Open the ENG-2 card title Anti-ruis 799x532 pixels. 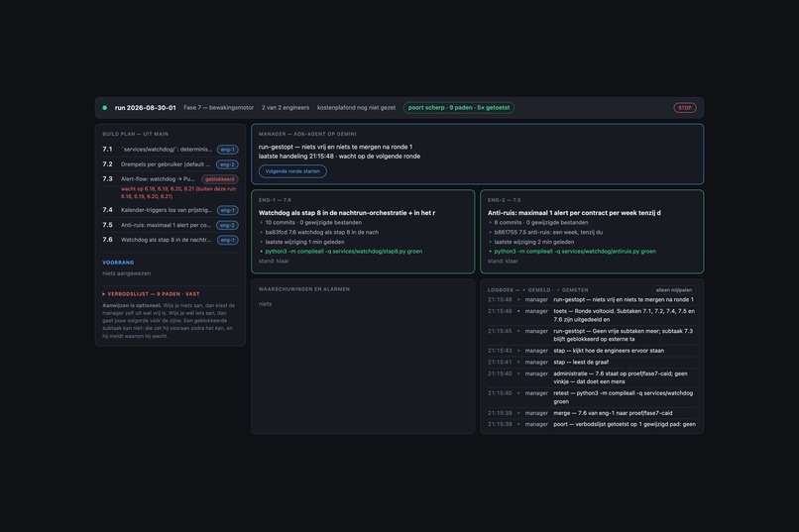[574, 213]
